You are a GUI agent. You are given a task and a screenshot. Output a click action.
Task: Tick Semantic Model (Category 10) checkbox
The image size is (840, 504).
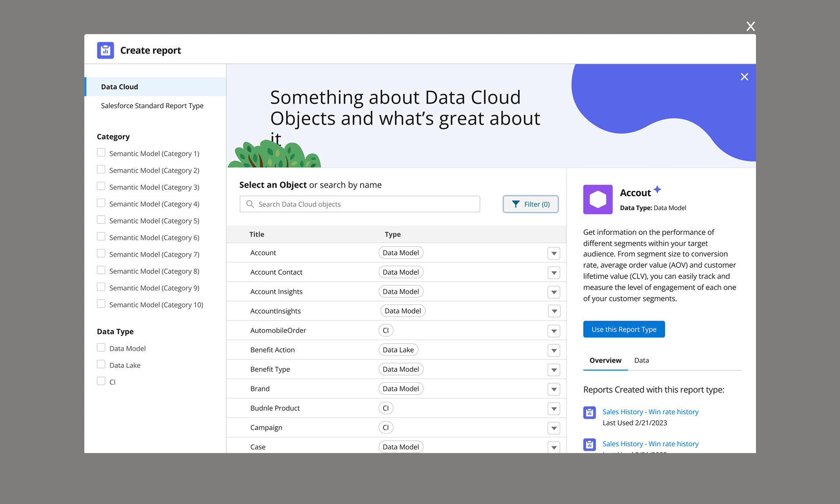tap(101, 304)
